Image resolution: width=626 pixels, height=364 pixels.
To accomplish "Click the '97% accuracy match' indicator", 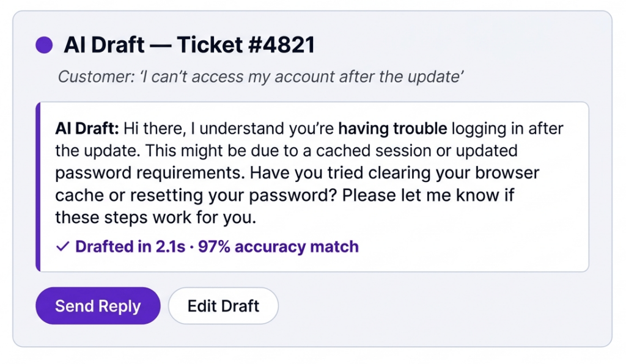I will (278, 247).
